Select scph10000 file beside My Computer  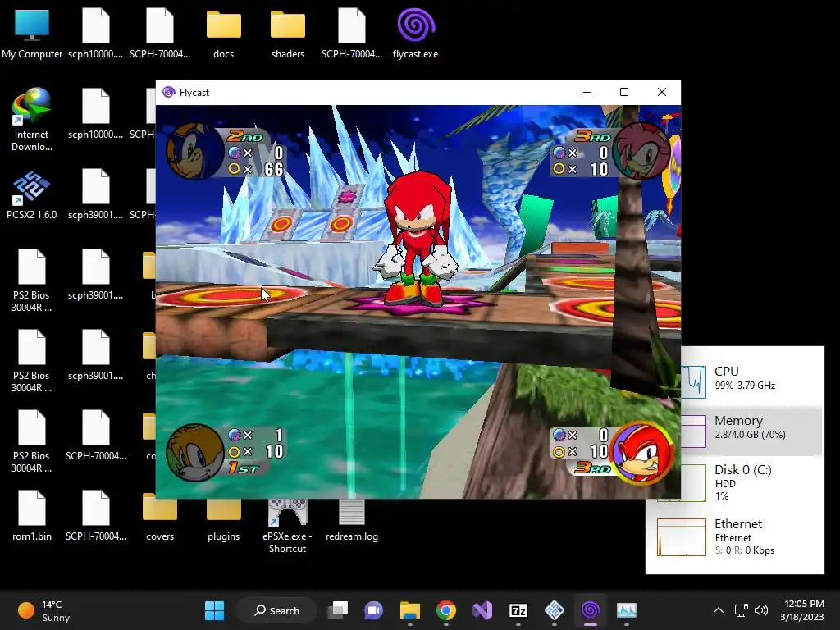click(x=95, y=33)
